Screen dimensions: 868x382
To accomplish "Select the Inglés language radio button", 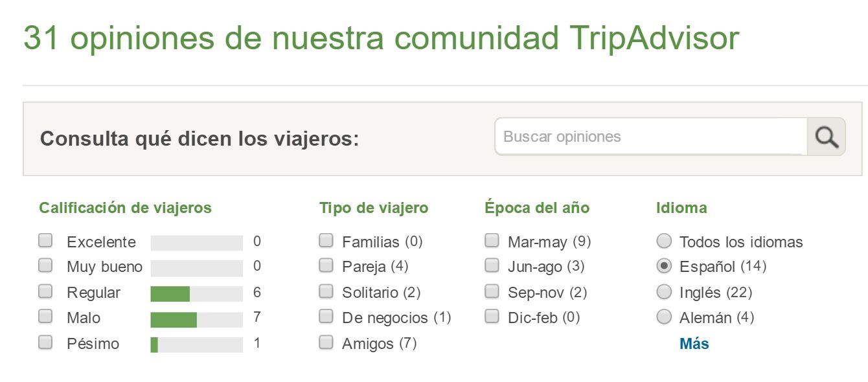I will (664, 292).
